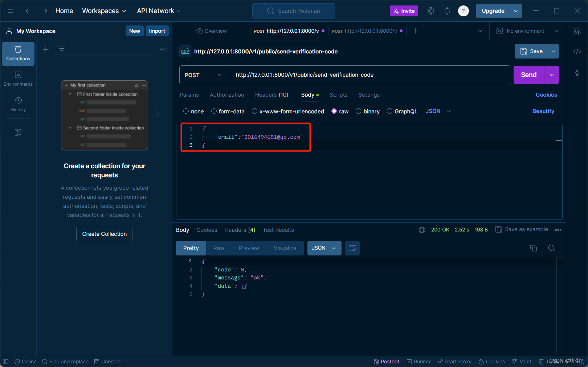
Task: Click Save as example
Action: [x=522, y=229]
